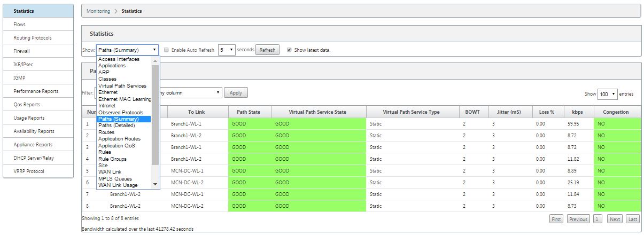Enable Auto Refresh checkbox
Image resolution: width=644 pixels, height=235 pixels.
pyautogui.click(x=167, y=50)
